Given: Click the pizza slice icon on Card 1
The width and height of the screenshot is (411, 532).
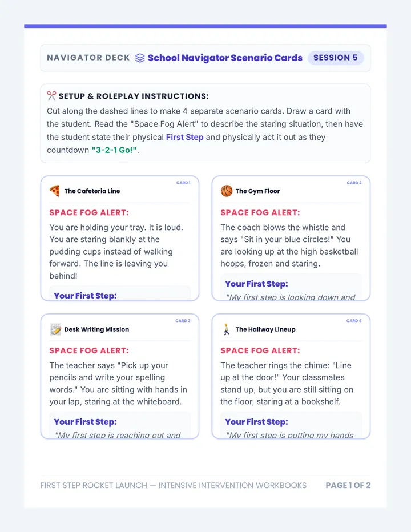Looking at the screenshot, I should pos(55,191).
